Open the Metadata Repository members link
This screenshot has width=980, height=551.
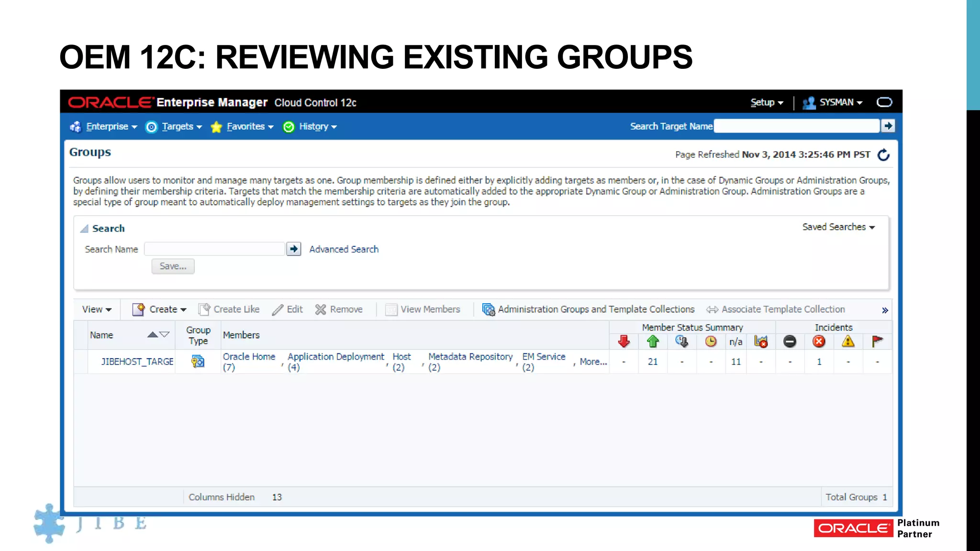pos(470,362)
